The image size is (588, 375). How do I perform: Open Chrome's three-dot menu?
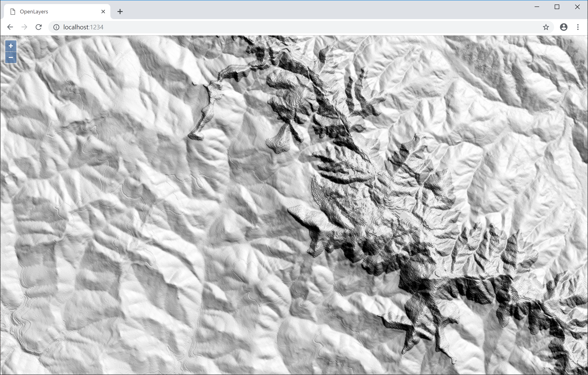click(x=578, y=27)
